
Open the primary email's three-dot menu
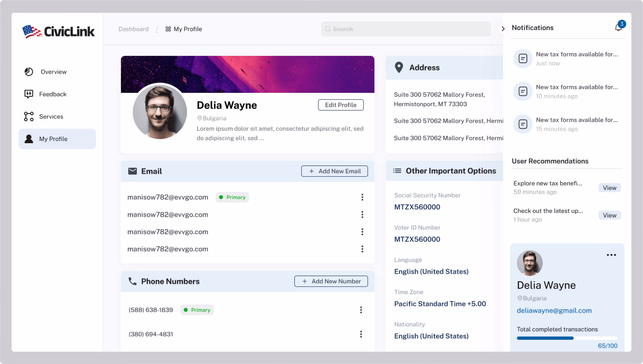point(362,197)
